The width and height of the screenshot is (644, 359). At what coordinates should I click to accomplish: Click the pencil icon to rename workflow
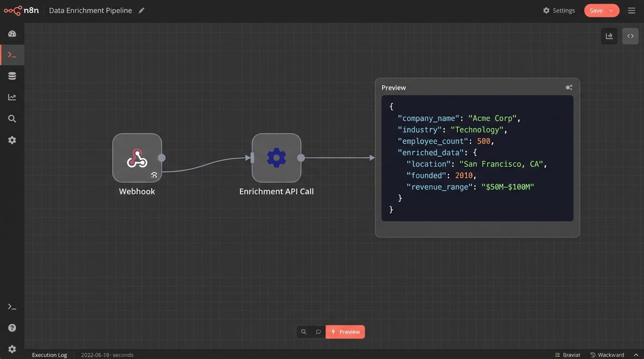(x=142, y=10)
